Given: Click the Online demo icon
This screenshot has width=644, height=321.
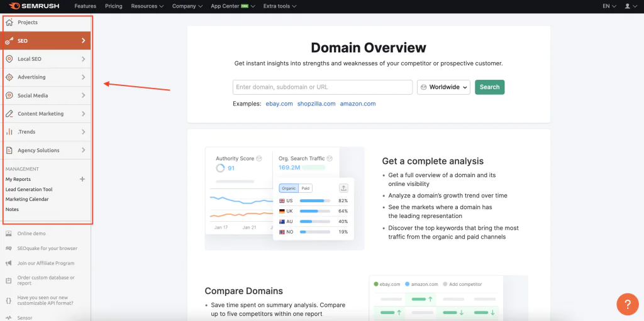Looking at the screenshot, I should [x=9, y=234].
